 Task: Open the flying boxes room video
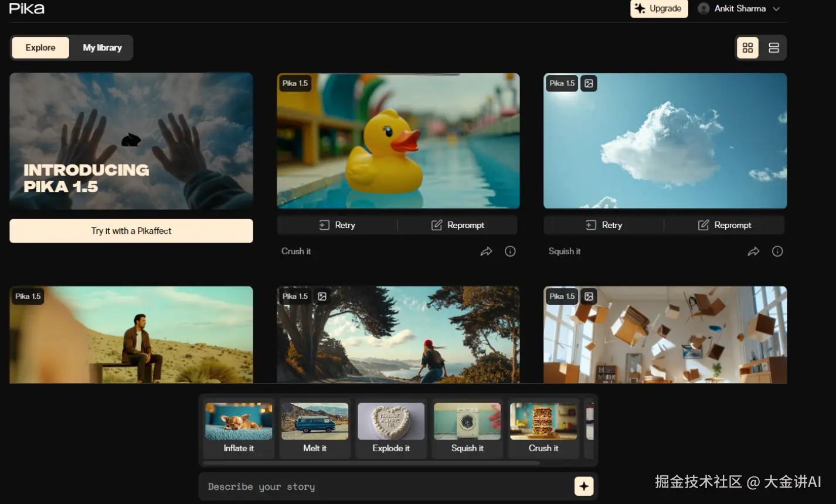click(x=665, y=335)
